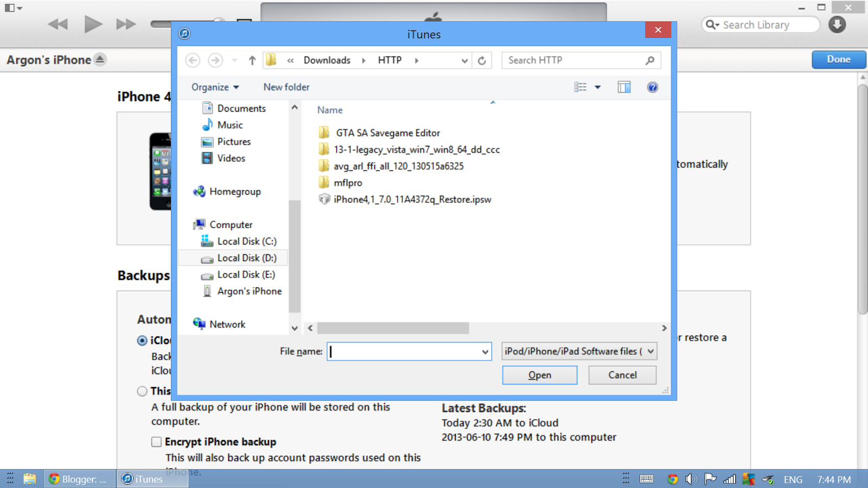The image size is (868, 488).
Task: Open the volume speaker tray icon
Action: (691, 479)
